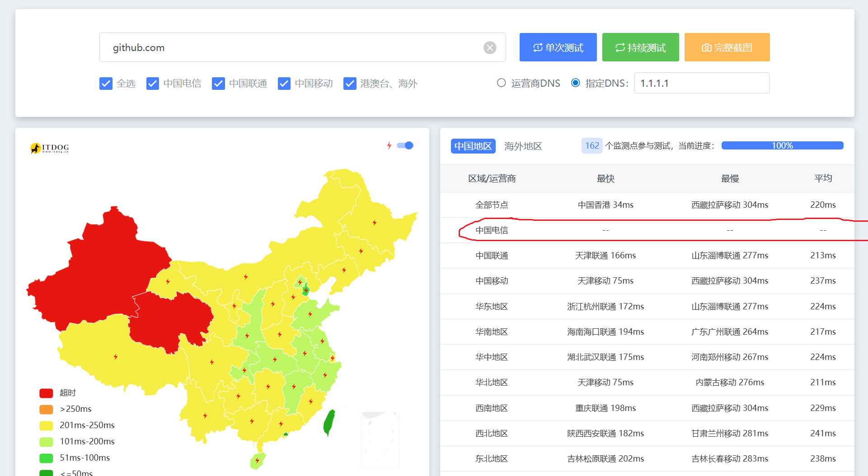The width and height of the screenshot is (868, 476).
Task: Start a 单次测试 single test
Action: pyautogui.click(x=558, y=47)
